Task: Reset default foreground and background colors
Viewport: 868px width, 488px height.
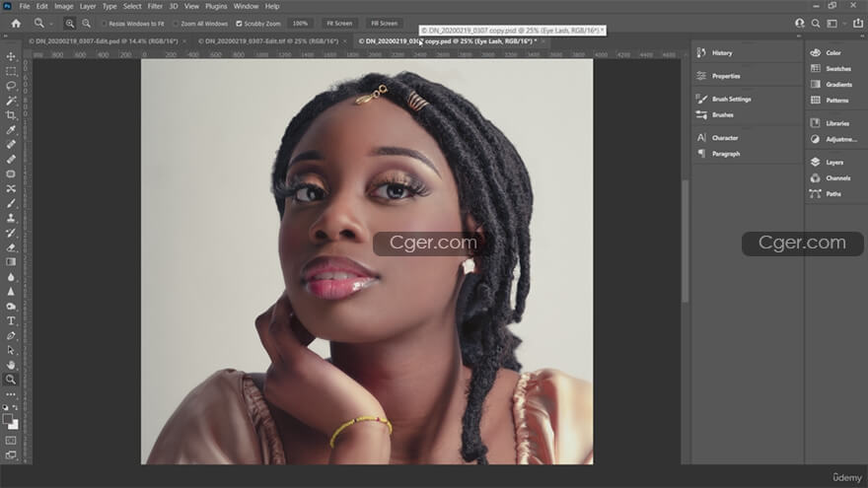Action: [x=6, y=407]
